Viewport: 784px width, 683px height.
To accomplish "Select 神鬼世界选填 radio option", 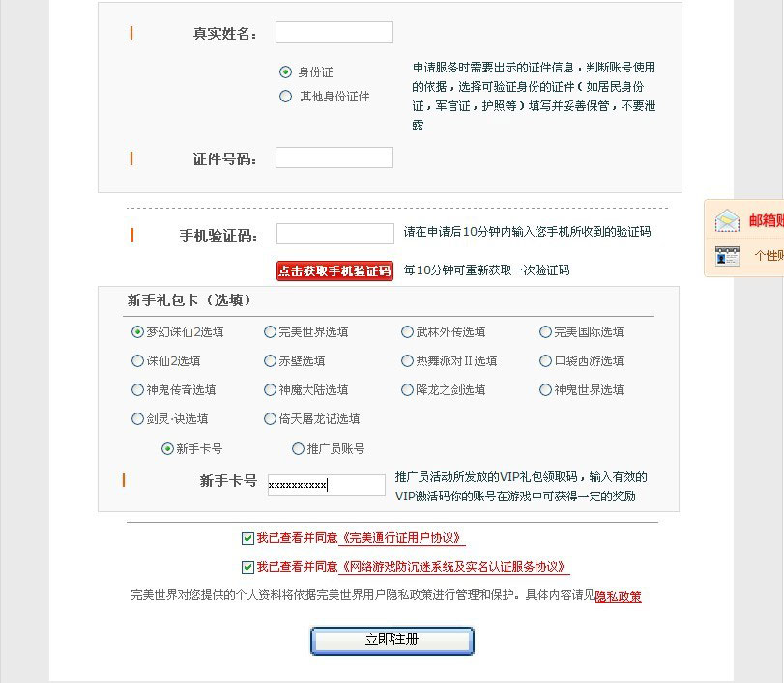I will tap(545, 389).
